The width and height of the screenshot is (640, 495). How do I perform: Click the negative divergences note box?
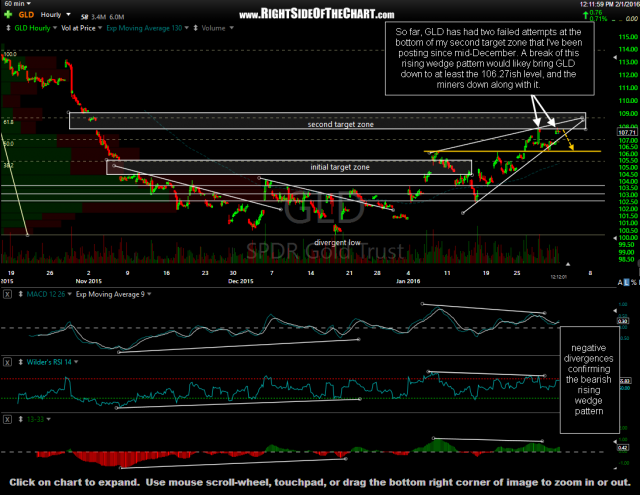pos(589,380)
